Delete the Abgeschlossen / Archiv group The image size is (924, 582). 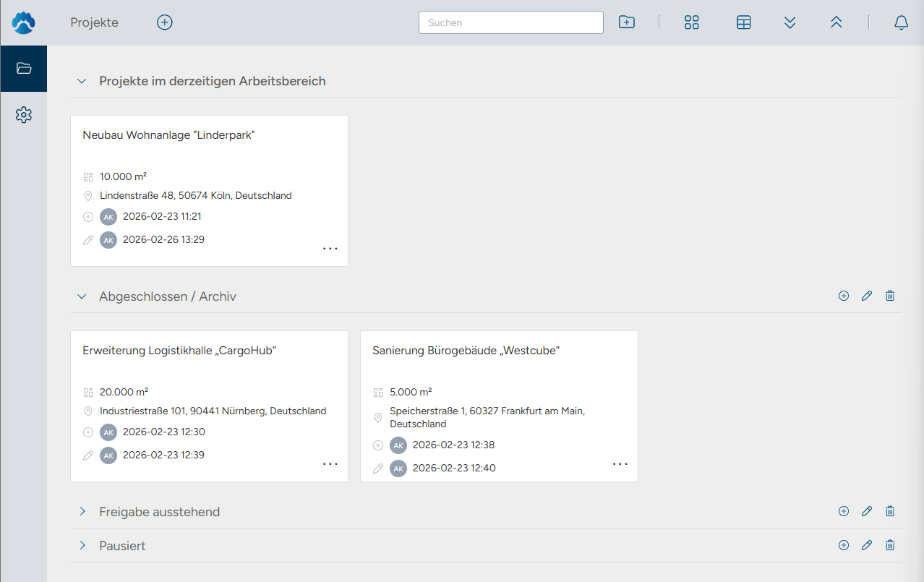[x=890, y=296]
